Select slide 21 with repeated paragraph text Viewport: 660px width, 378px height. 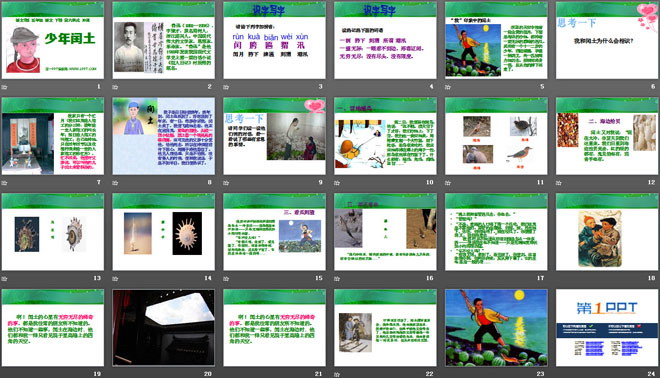(274, 327)
